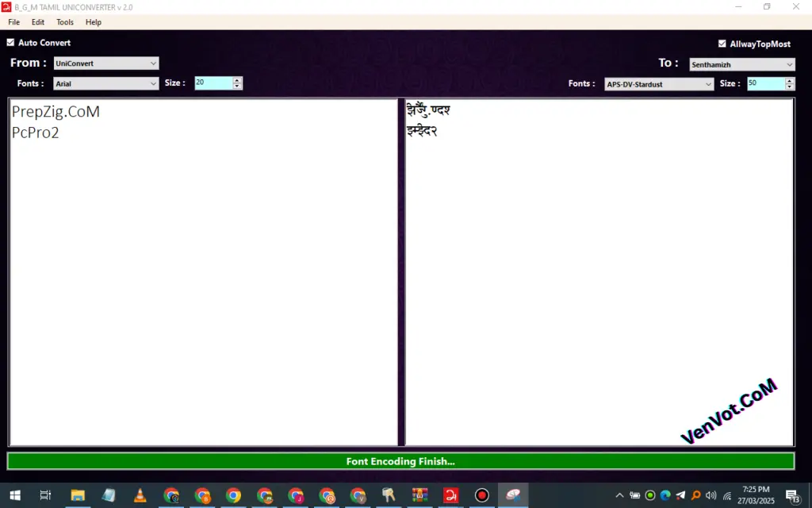Viewport: 812px width, 508px height.
Task: Open the Windows Start menu
Action: pyautogui.click(x=15, y=495)
